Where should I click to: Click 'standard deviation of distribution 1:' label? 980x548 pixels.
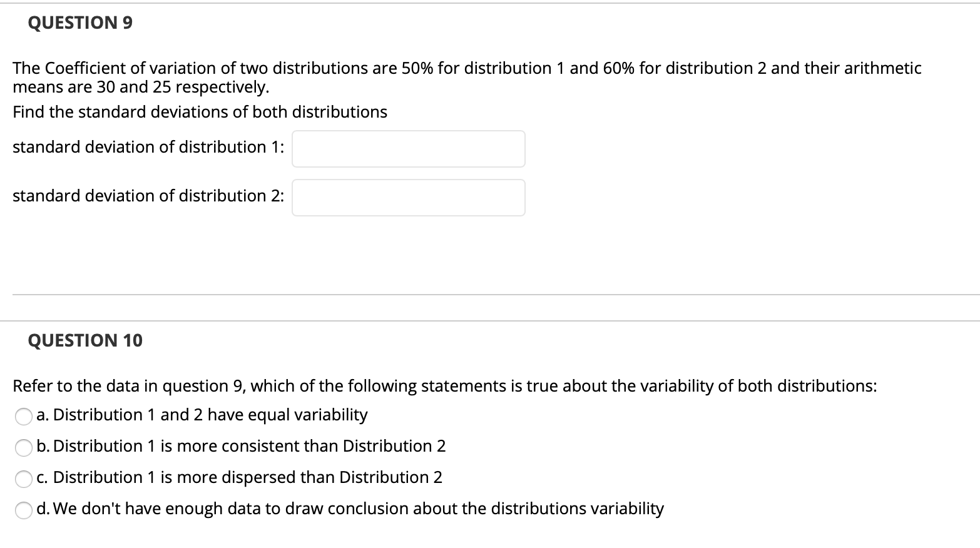click(148, 147)
